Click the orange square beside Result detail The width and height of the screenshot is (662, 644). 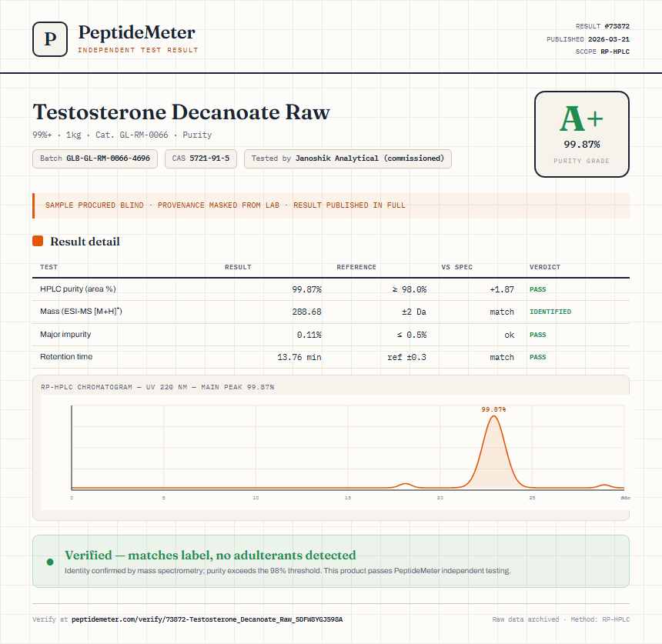[x=38, y=241]
